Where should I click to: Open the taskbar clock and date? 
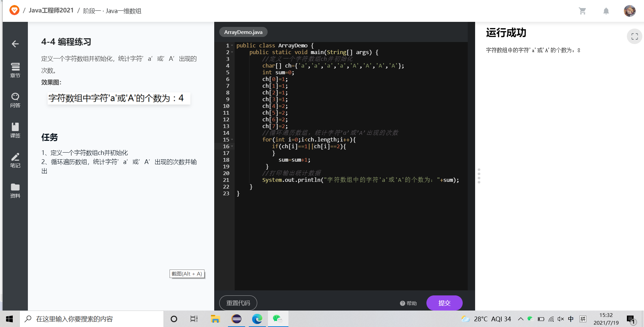(x=606, y=319)
